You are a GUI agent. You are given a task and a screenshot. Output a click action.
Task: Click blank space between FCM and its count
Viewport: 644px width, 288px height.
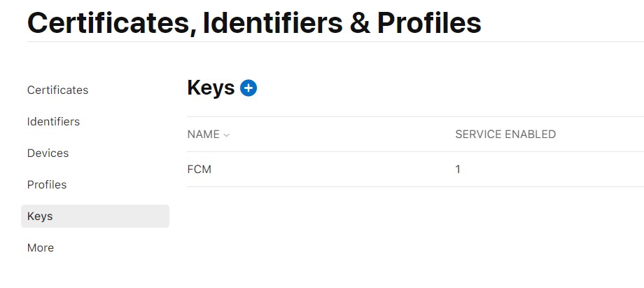tap(329, 170)
